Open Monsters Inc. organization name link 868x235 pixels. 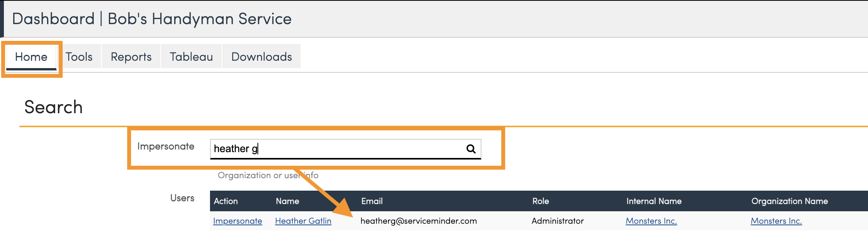pyautogui.click(x=776, y=221)
